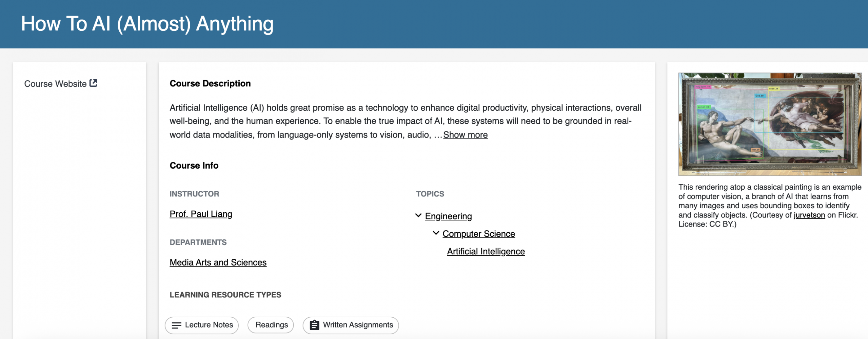Click the external link icon beside Course Website
This screenshot has height=339, width=868.
(93, 83)
